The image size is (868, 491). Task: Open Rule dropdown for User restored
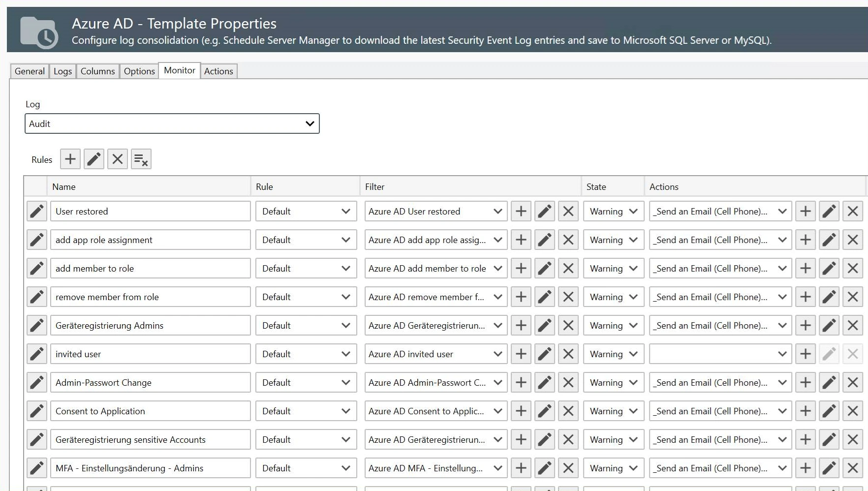click(306, 211)
